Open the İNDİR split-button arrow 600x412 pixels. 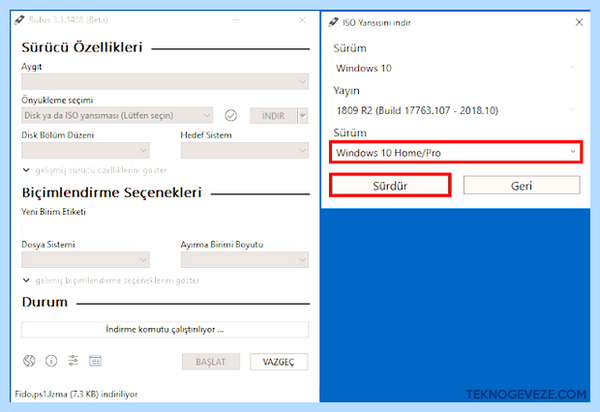(303, 116)
